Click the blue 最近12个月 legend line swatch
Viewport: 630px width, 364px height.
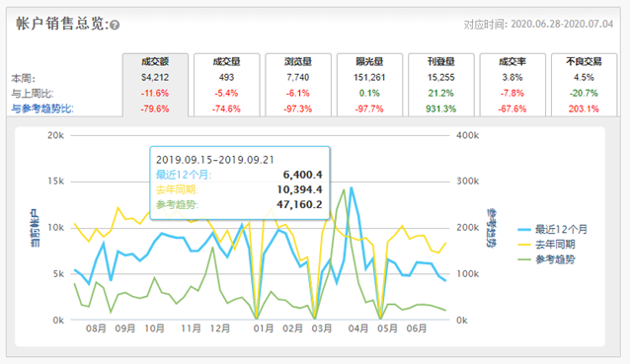(x=524, y=230)
